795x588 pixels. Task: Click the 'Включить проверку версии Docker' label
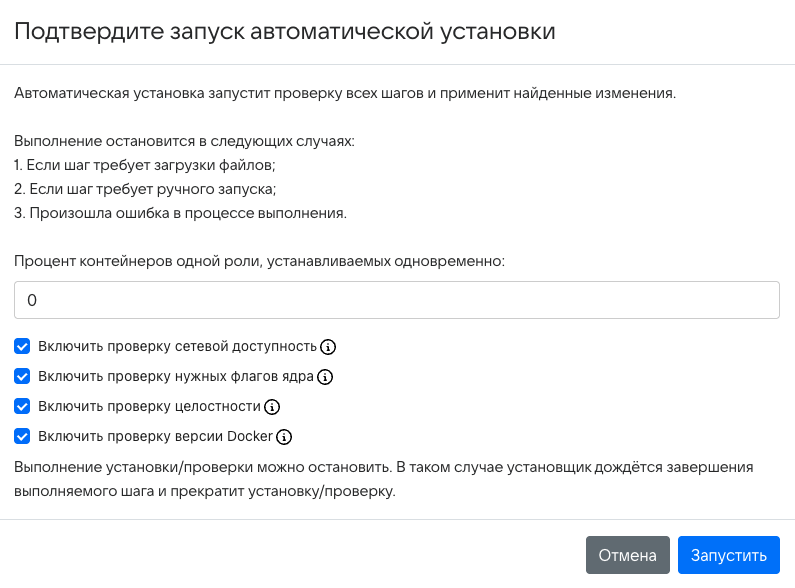(x=155, y=437)
